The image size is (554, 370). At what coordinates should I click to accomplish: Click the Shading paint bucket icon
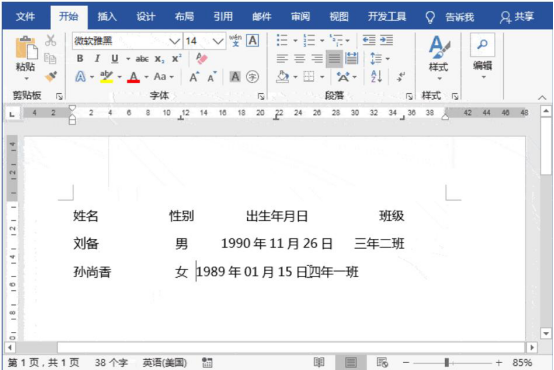point(282,76)
